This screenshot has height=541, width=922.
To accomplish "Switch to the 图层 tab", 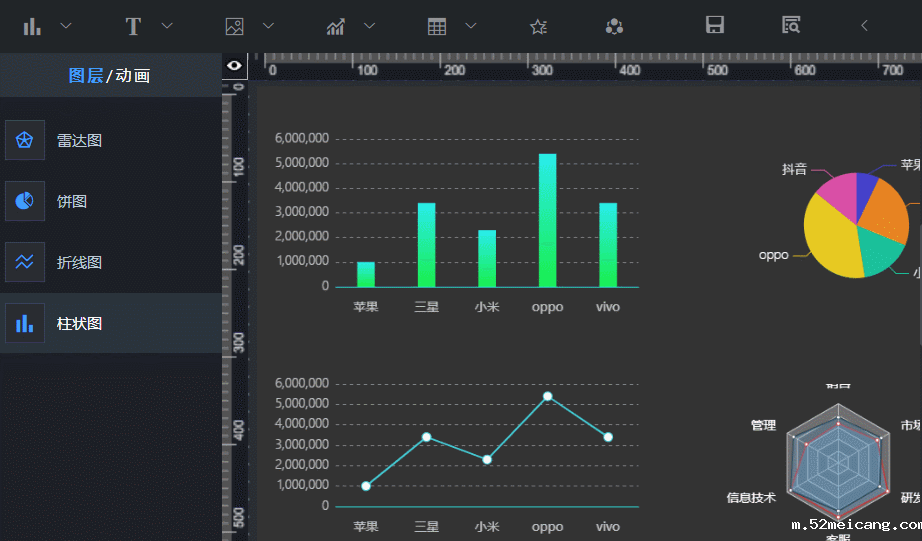I will pos(85,75).
